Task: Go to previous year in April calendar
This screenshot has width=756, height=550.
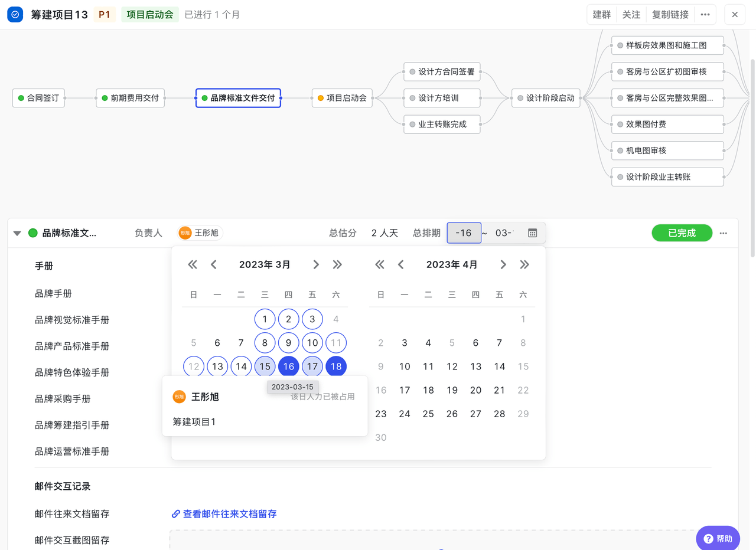Action: (x=380, y=264)
